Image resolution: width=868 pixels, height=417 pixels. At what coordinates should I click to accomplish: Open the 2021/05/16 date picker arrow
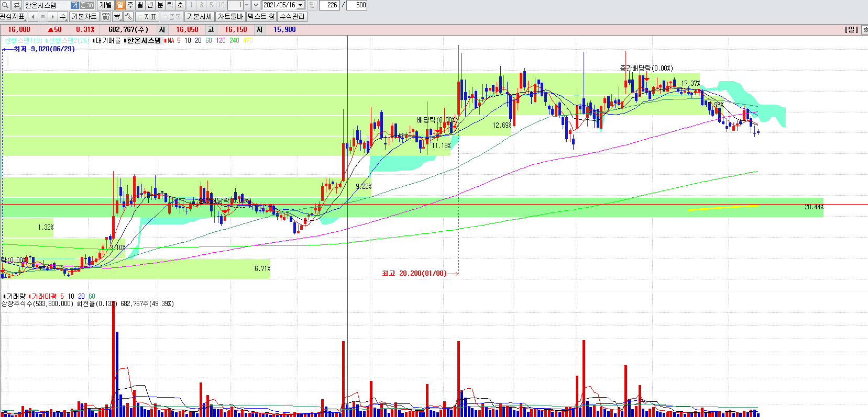(x=301, y=5)
